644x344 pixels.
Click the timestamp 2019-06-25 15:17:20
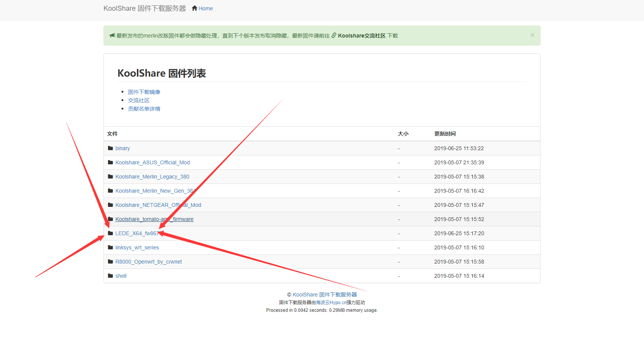(459, 233)
